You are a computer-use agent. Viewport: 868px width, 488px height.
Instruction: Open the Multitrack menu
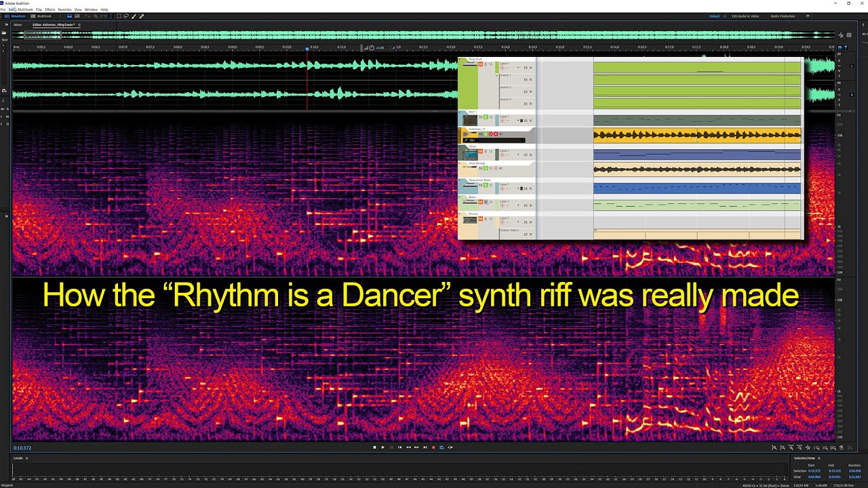coord(25,9)
